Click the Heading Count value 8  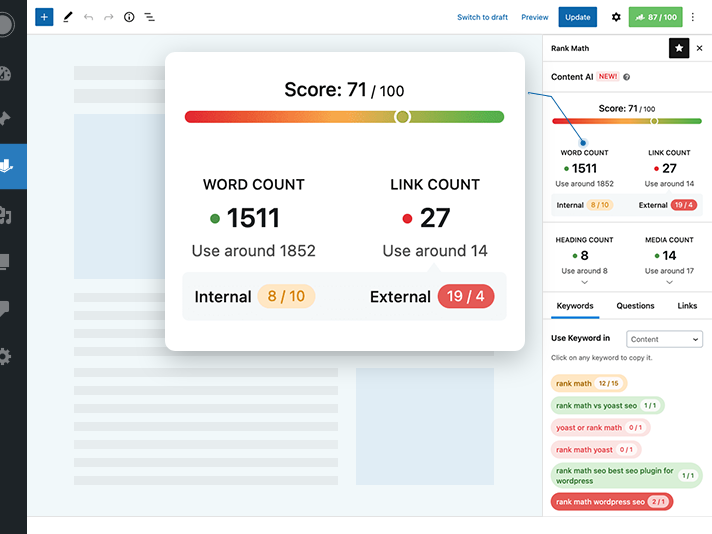584,256
